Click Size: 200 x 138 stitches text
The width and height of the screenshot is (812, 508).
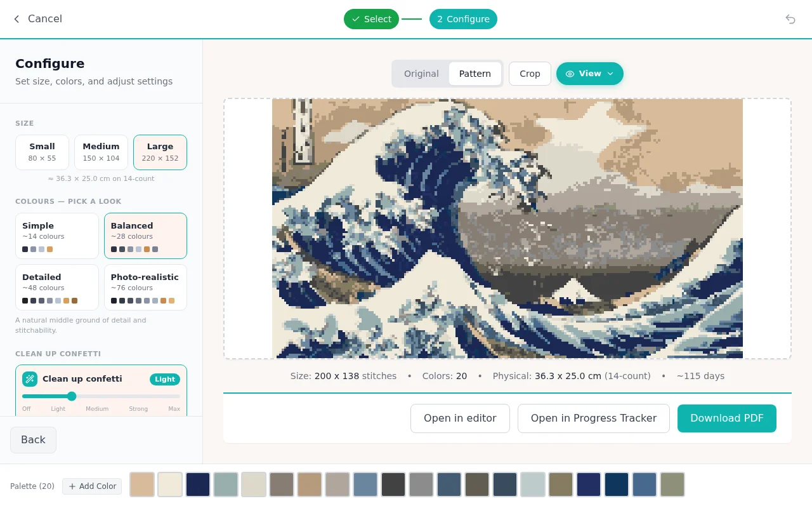point(343,376)
